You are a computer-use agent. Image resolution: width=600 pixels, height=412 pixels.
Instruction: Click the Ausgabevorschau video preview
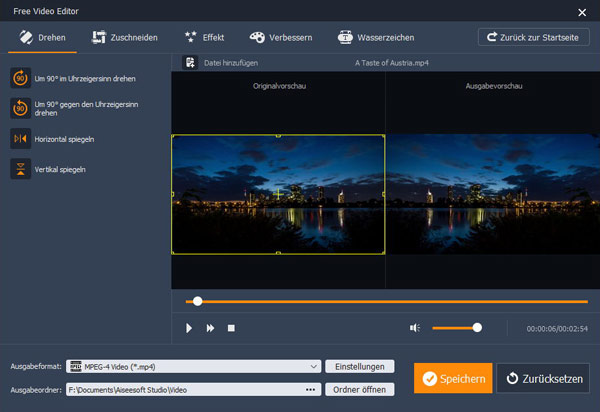(x=493, y=194)
